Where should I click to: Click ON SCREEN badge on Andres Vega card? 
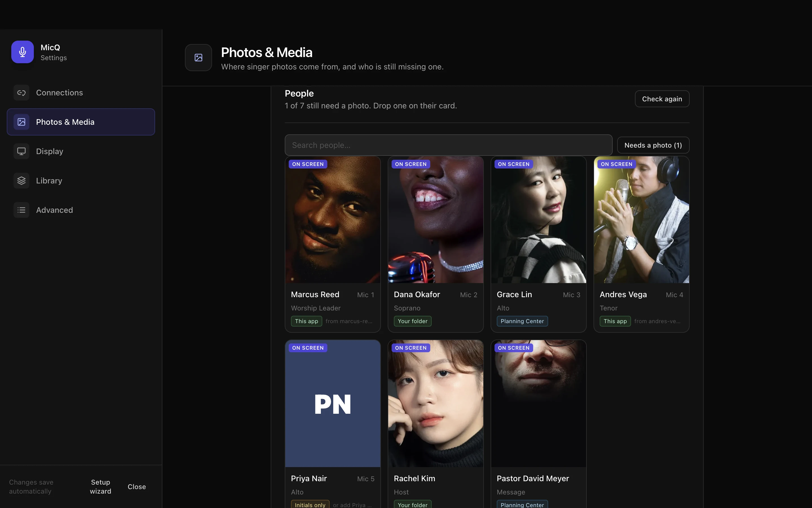coord(616,164)
